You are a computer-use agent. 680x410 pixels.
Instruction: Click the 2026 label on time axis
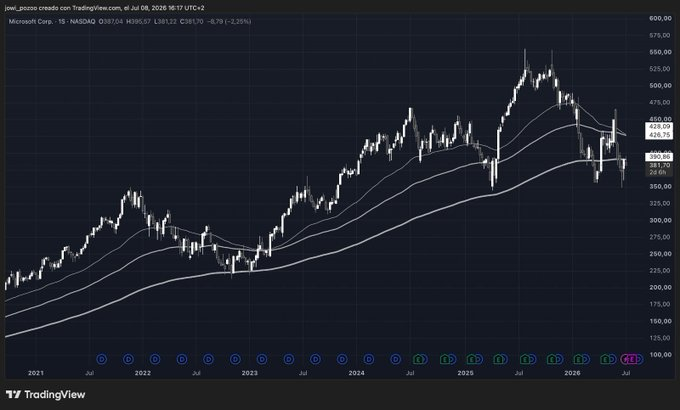[572, 373]
